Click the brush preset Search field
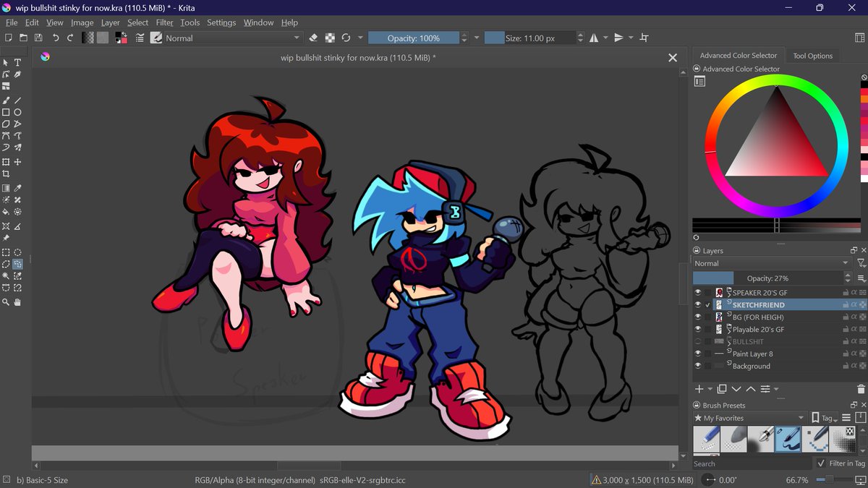Viewport: 868px width, 488px height. tap(752, 464)
